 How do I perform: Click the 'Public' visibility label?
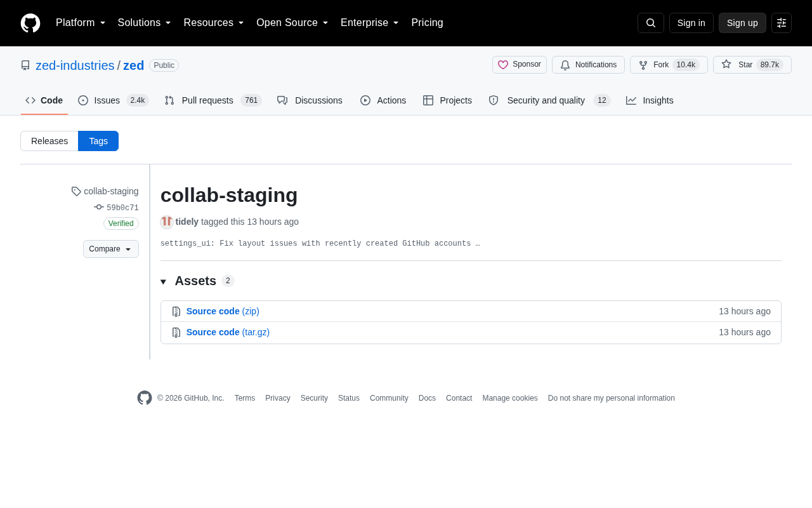pyautogui.click(x=164, y=65)
